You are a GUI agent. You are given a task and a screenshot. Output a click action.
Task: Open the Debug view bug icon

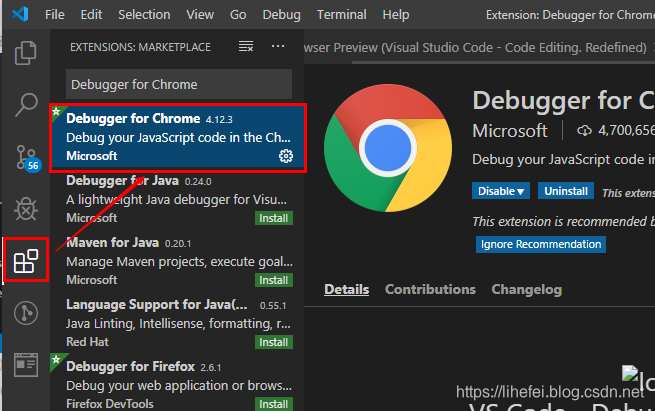point(26,208)
